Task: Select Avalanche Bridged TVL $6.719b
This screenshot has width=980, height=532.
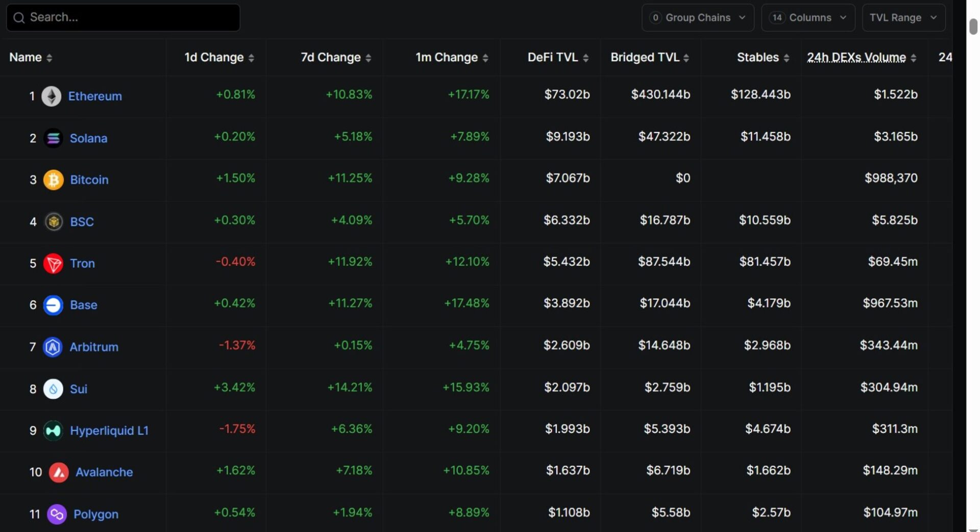Action: 668,470
